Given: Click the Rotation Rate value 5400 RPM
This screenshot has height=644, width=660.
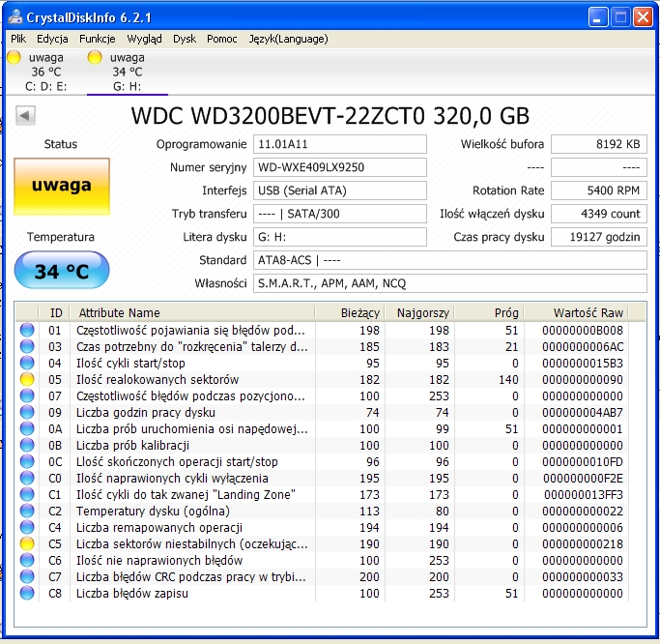Looking at the screenshot, I should (x=599, y=190).
